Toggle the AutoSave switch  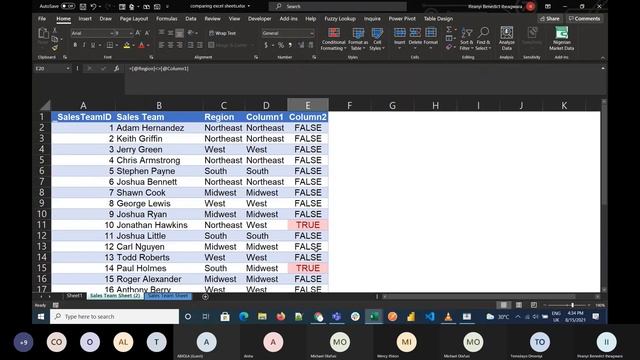(68, 7)
